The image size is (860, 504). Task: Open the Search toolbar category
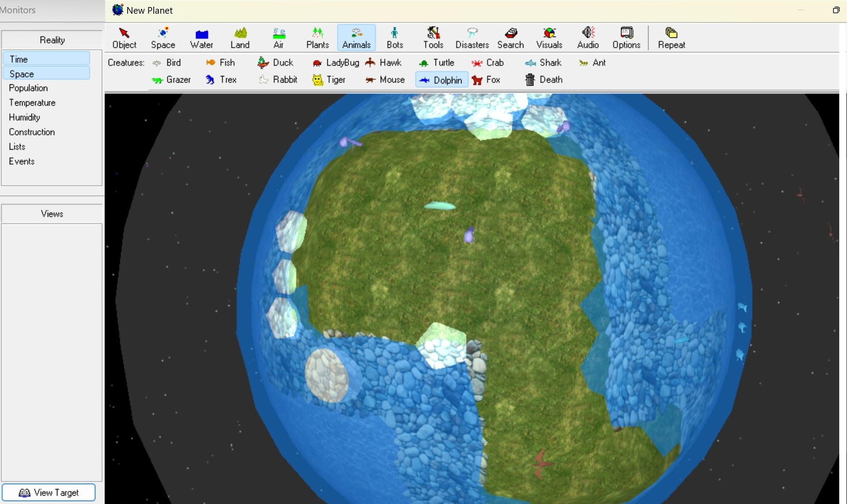(511, 38)
